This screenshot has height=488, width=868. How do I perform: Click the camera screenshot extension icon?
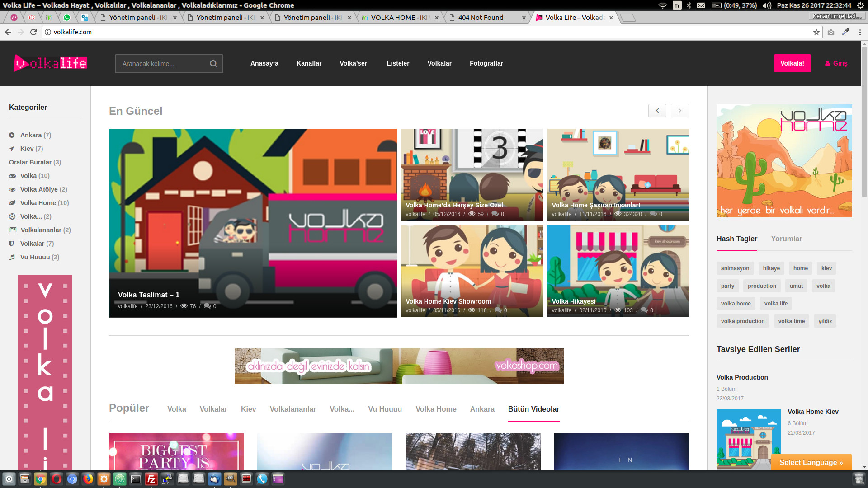[x=831, y=32]
